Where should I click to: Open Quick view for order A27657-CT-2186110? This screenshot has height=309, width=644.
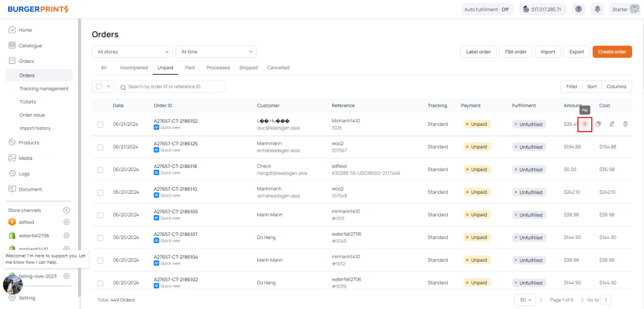[170, 195]
